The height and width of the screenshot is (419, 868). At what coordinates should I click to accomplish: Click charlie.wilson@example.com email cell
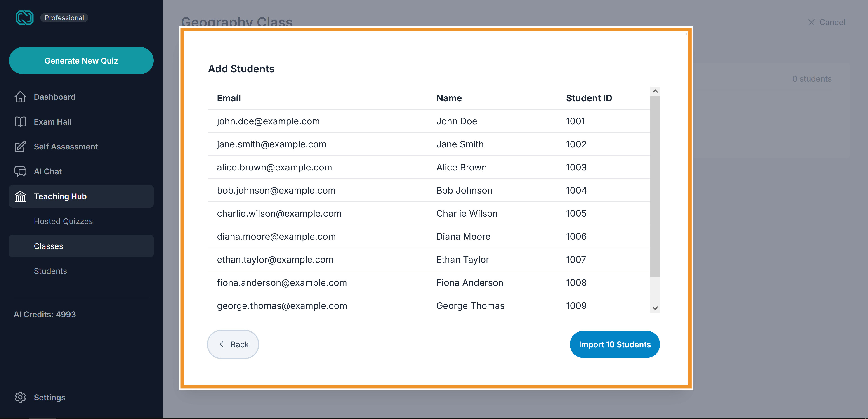pos(279,213)
